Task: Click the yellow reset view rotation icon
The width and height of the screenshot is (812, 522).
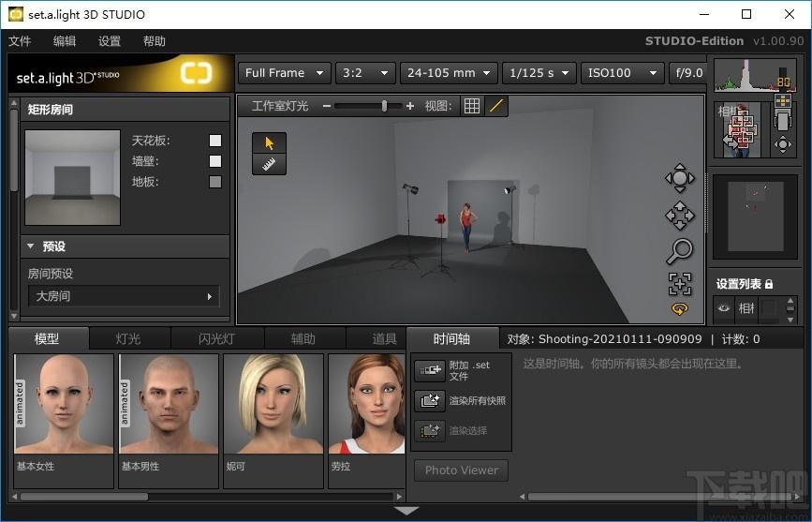Action: (679, 309)
